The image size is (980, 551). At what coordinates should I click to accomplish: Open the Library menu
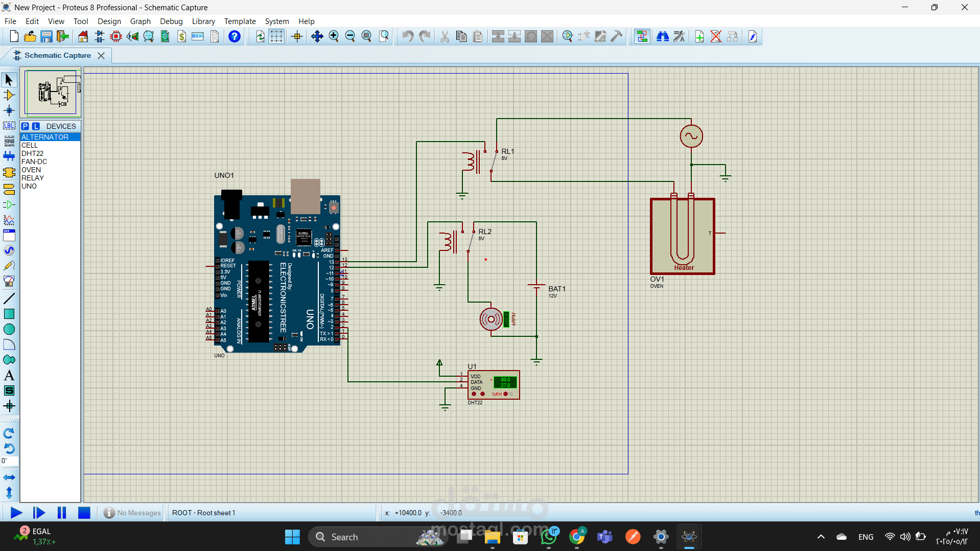tap(203, 21)
